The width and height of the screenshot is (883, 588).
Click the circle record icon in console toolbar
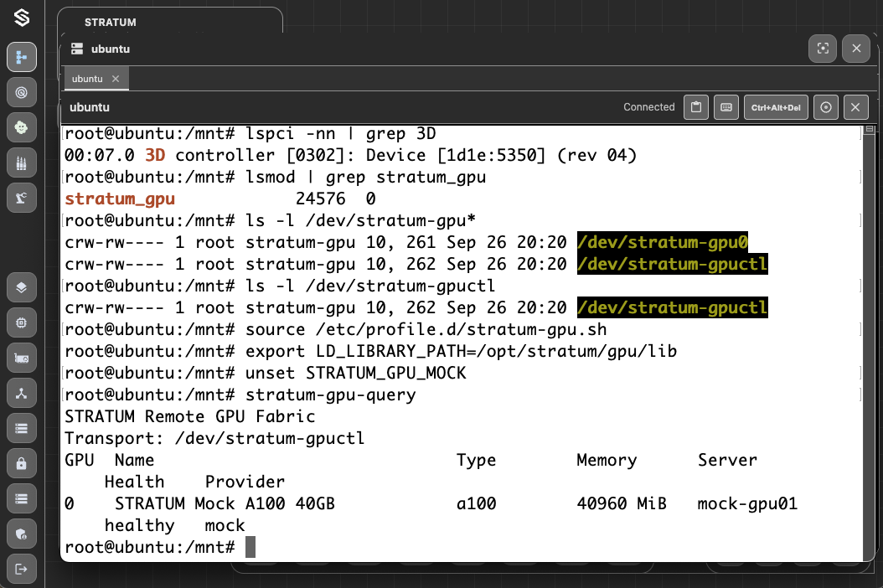(x=825, y=107)
